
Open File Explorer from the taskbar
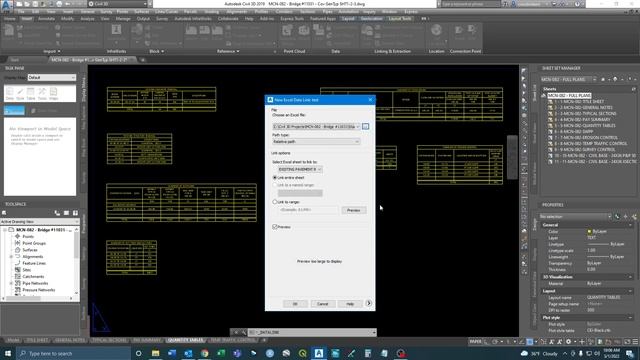point(156,353)
